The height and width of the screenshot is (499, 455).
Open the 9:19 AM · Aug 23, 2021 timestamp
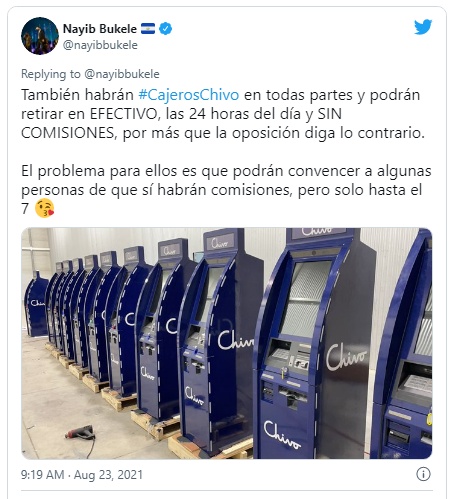(x=82, y=475)
